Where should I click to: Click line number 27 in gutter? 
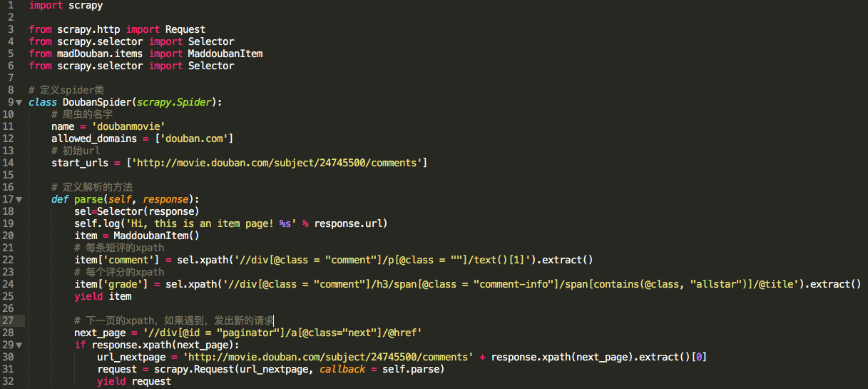click(7, 320)
